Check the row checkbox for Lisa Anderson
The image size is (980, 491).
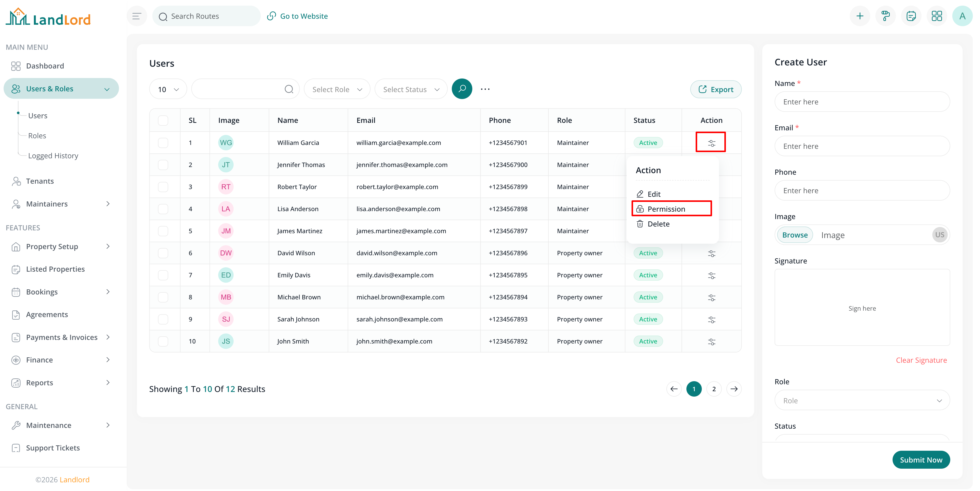(x=164, y=209)
